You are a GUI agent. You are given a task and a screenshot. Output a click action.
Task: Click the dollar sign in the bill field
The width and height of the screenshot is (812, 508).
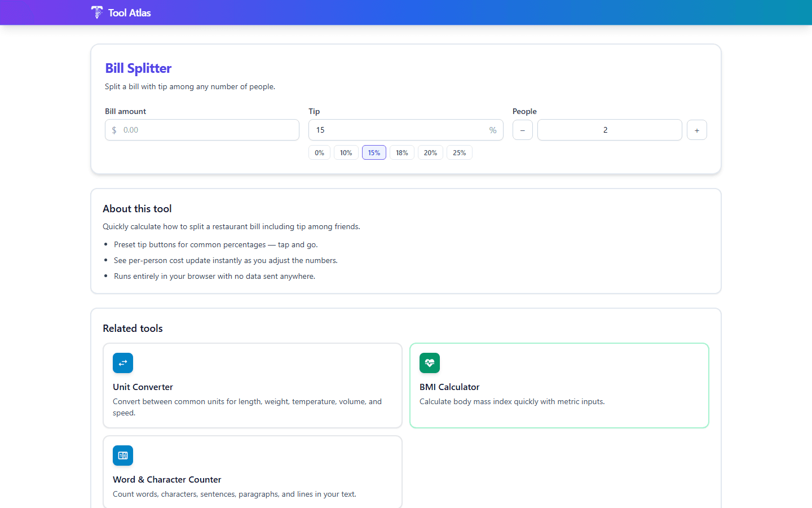click(114, 130)
